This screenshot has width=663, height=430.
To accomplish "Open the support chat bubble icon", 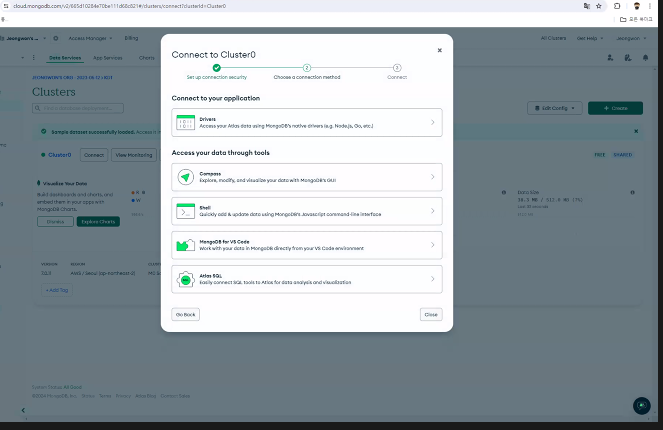I will 641,406.
